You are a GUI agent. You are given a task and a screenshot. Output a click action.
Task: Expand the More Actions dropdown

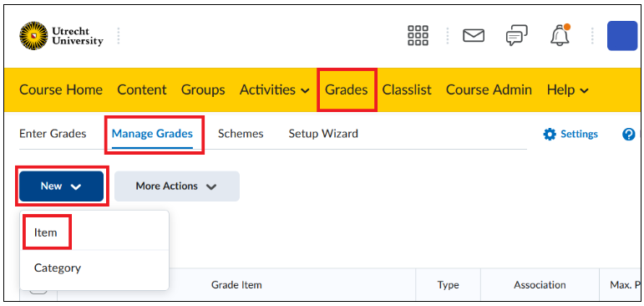coord(176,186)
